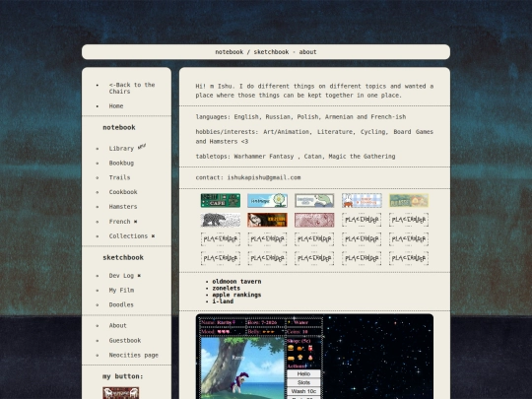The width and height of the screenshot is (532, 399).
Task: Open the Bookbug sidebar link
Action: coord(121,163)
